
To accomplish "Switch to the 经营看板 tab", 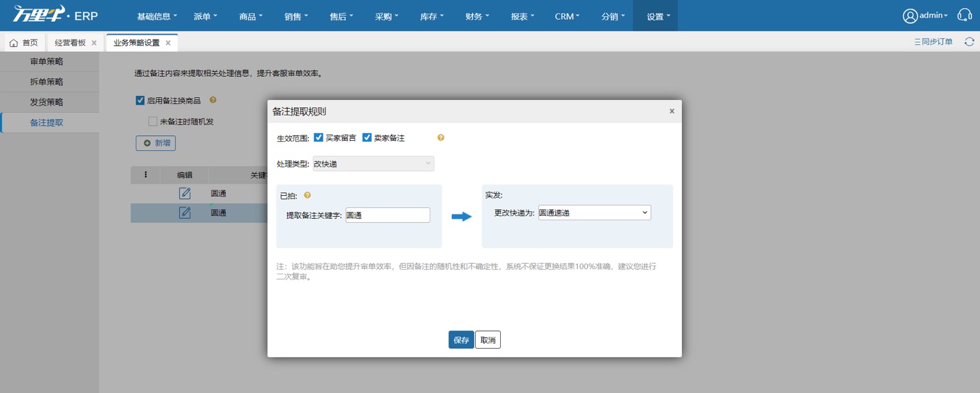I will click(x=70, y=41).
